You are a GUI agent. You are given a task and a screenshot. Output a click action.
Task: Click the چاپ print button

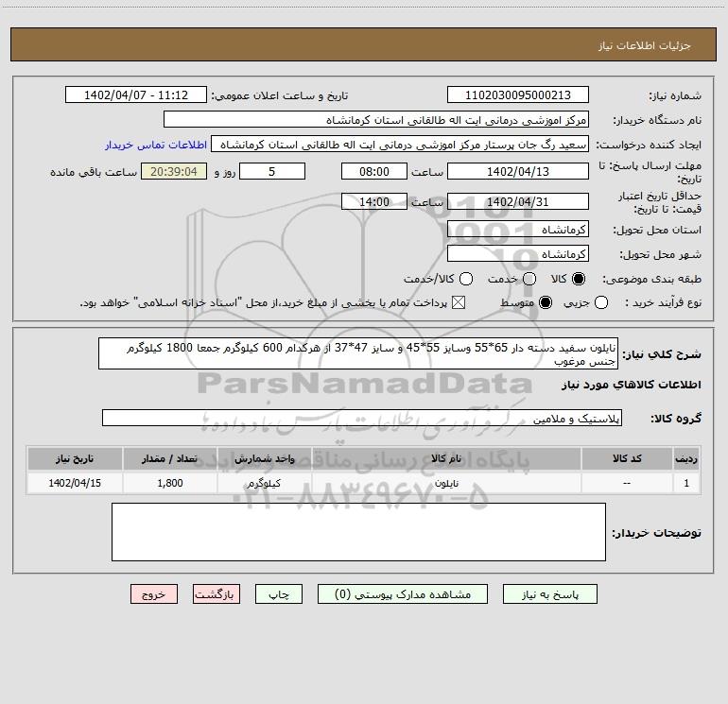click(x=279, y=594)
